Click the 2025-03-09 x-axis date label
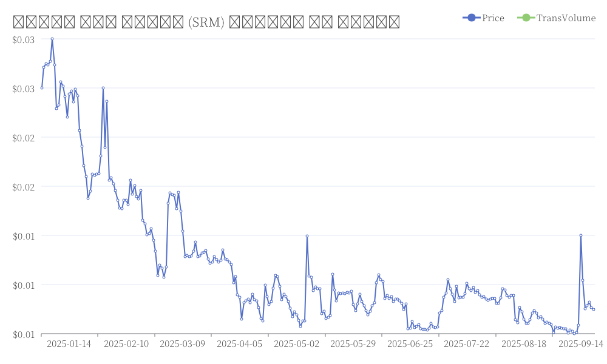 click(x=182, y=344)
